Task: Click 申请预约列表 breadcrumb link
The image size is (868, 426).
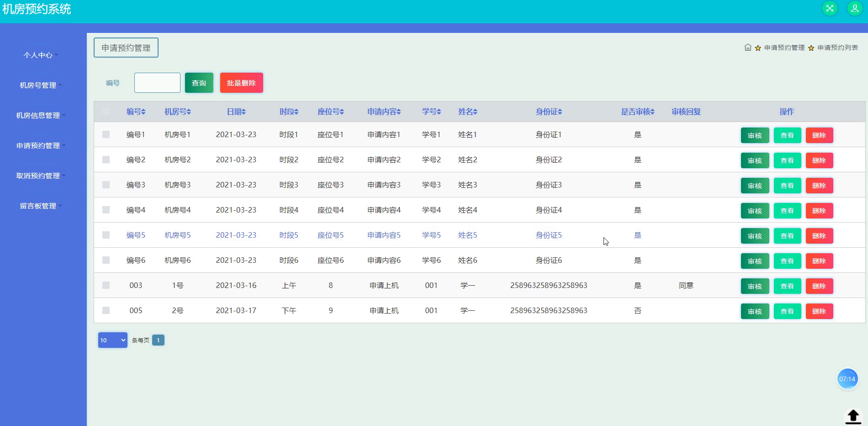Action: coord(837,48)
